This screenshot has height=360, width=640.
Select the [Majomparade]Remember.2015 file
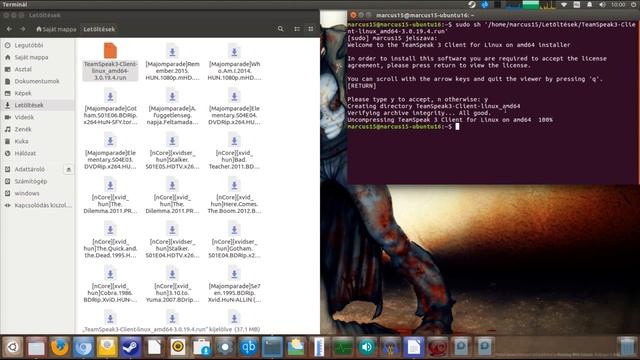click(x=172, y=62)
